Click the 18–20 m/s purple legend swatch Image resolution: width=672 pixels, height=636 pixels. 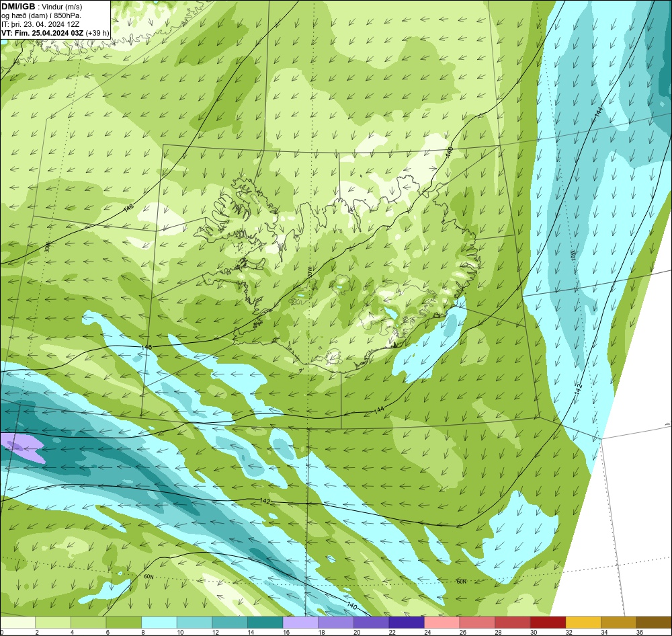tap(336, 623)
